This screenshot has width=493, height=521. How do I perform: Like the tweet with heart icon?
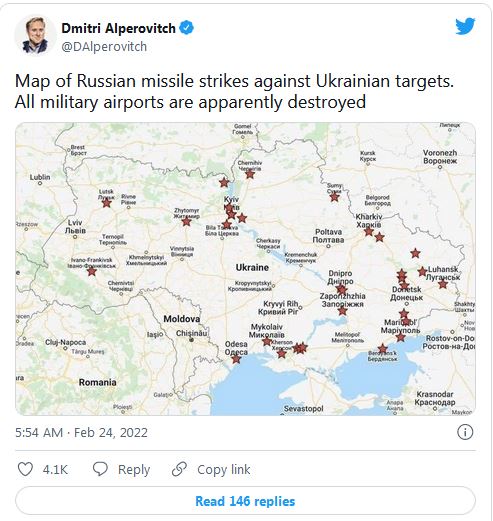[x=25, y=469]
